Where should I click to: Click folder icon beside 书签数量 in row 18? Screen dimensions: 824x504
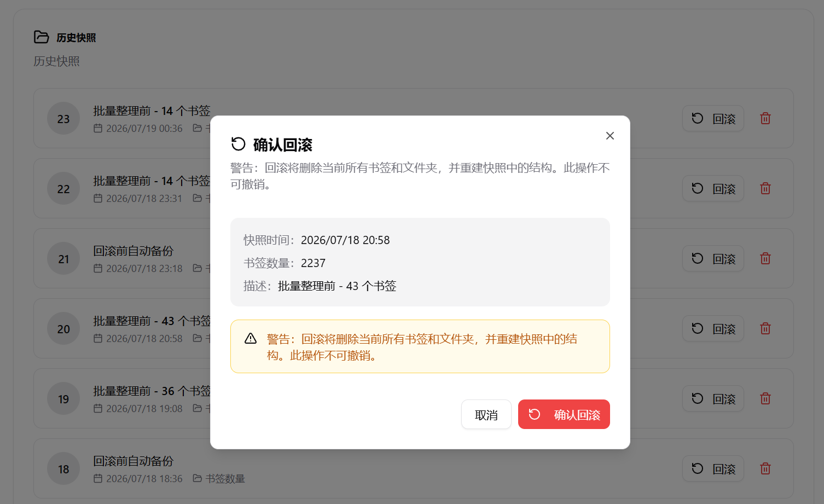click(x=198, y=478)
